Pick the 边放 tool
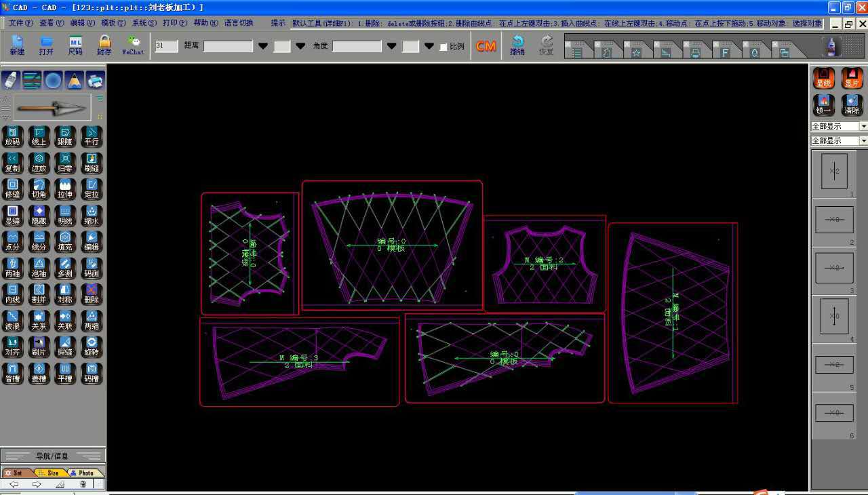The width and height of the screenshot is (868, 495). coord(39,163)
